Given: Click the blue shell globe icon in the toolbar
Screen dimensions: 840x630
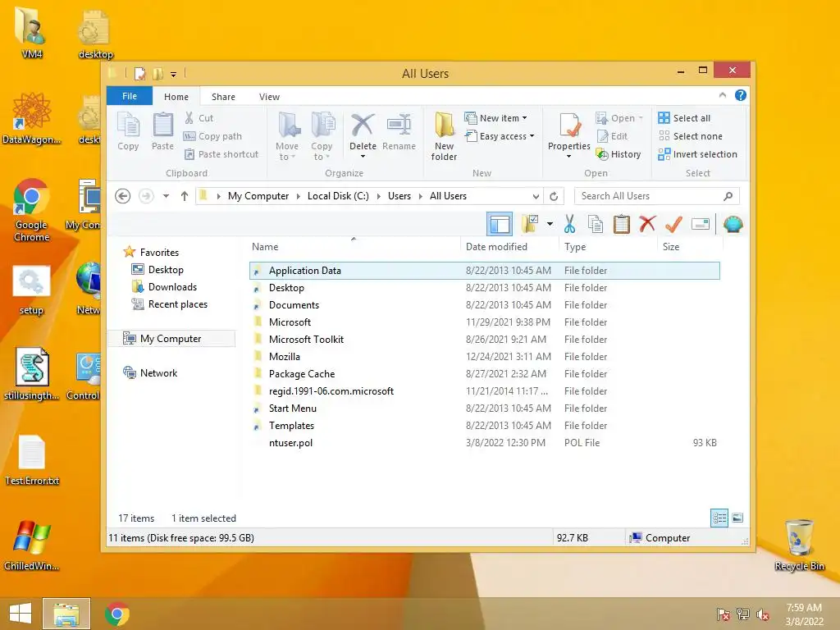Looking at the screenshot, I should (733, 224).
